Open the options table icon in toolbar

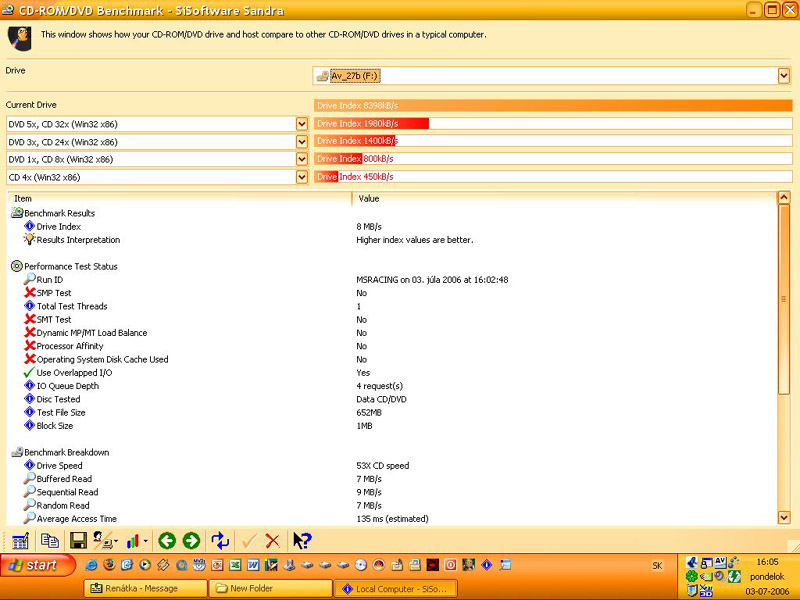(x=20, y=541)
